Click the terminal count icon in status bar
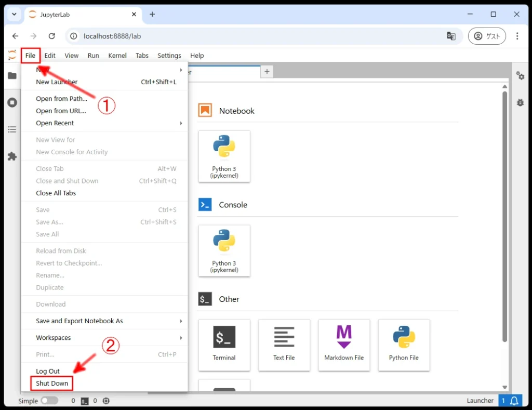The image size is (532, 410). [x=85, y=401]
